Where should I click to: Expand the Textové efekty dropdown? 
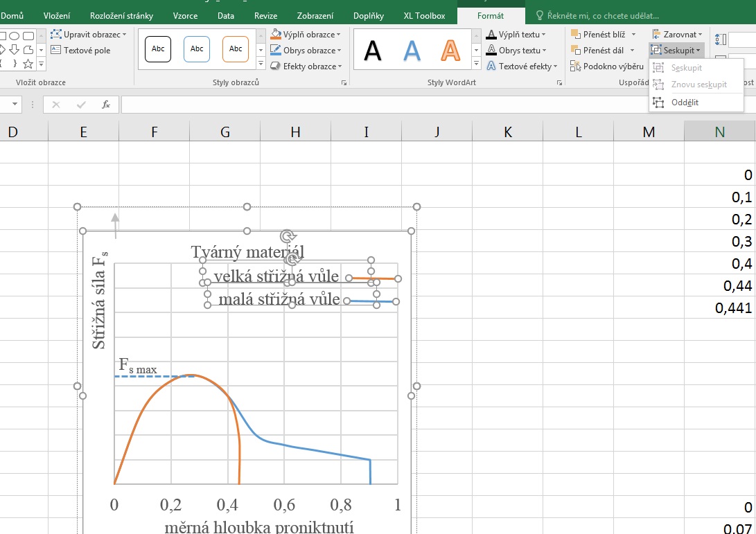coord(554,66)
